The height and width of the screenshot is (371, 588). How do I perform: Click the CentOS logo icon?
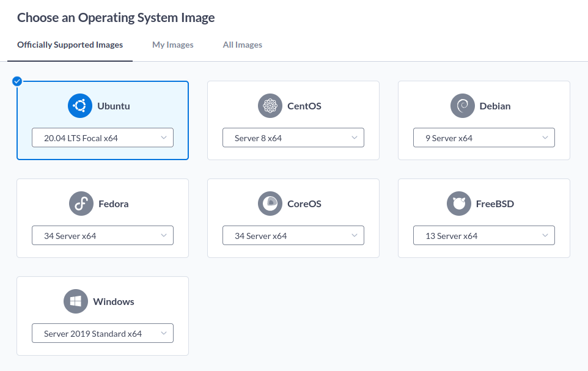coord(270,106)
